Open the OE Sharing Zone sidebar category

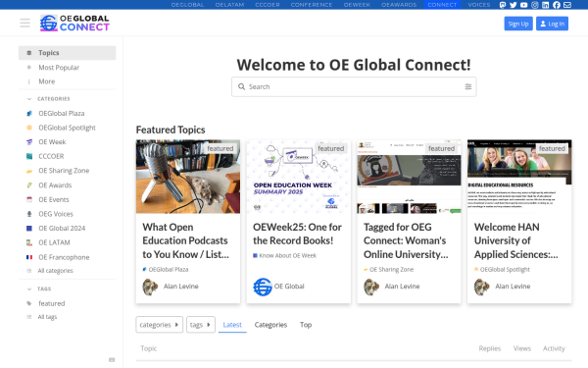click(67, 171)
